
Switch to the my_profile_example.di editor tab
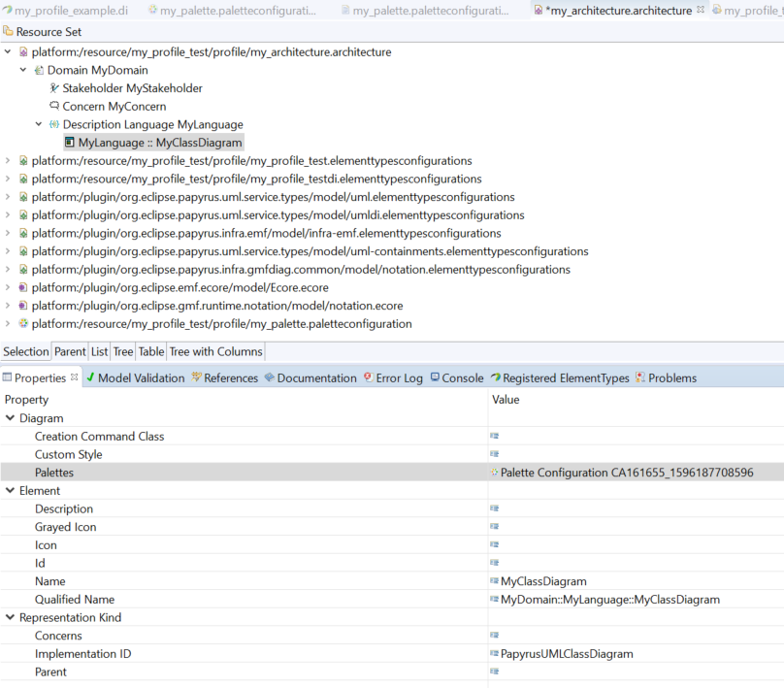pyautogui.click(x=66, y=11)
